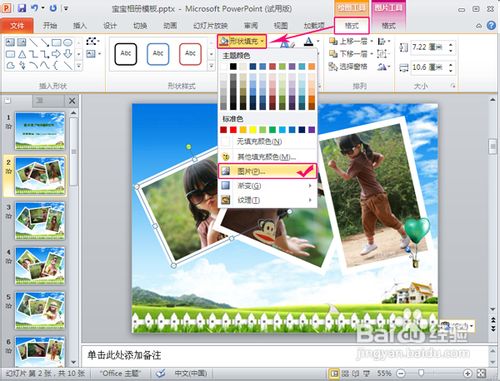The image size is (500, 381).
Task: Select the Text Box shape in gallery
Action: [10, 42]
